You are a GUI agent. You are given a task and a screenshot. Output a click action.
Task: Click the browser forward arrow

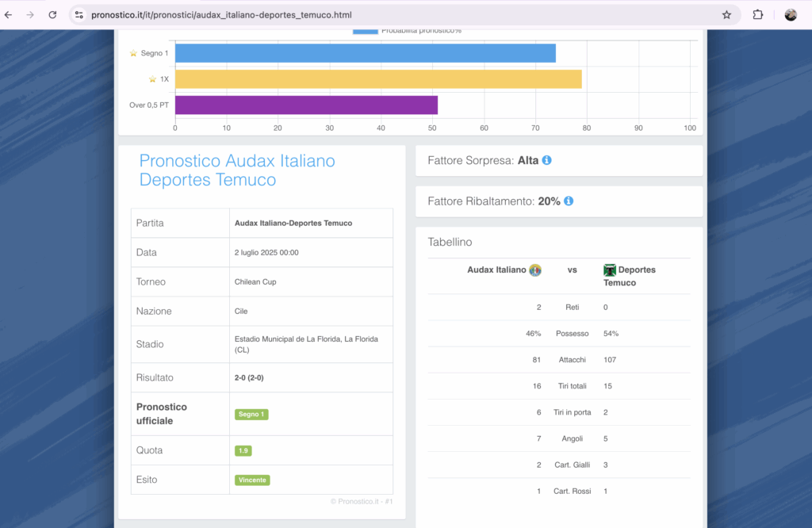click(x=30, y=15)
